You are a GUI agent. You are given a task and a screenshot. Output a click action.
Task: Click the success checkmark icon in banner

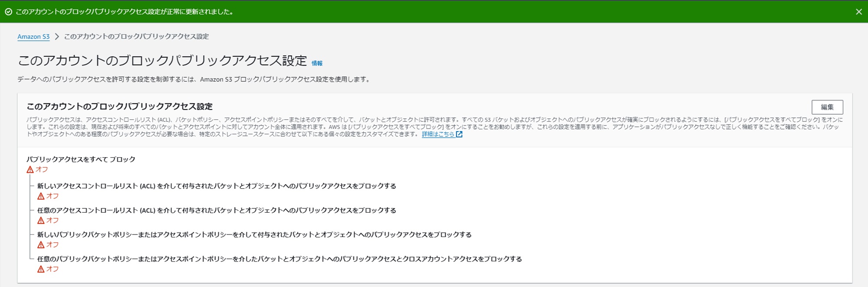point(8,12)
